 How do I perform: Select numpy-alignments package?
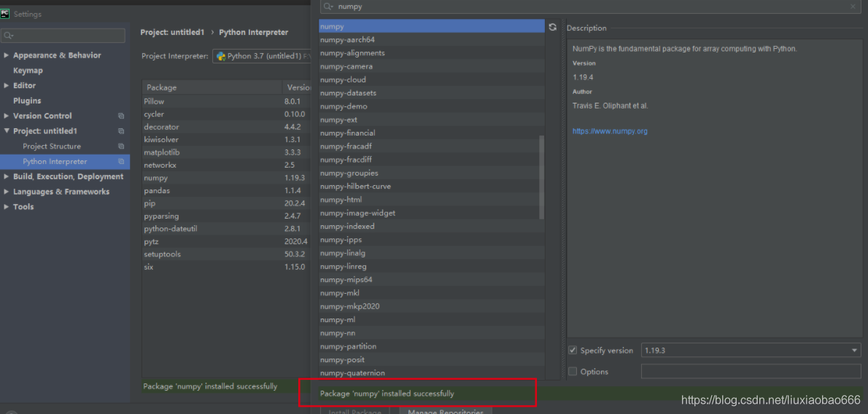coord(431,53)
